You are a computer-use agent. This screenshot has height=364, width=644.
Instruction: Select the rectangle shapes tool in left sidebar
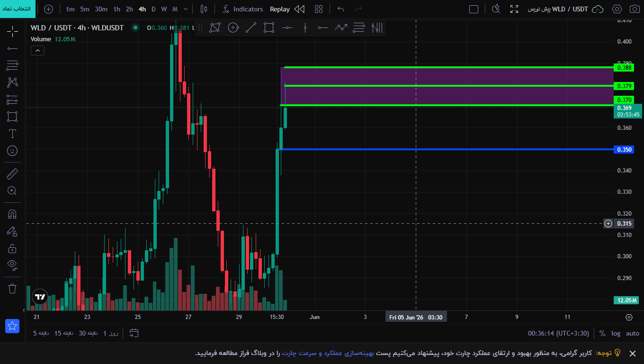[x=12, y=117]
